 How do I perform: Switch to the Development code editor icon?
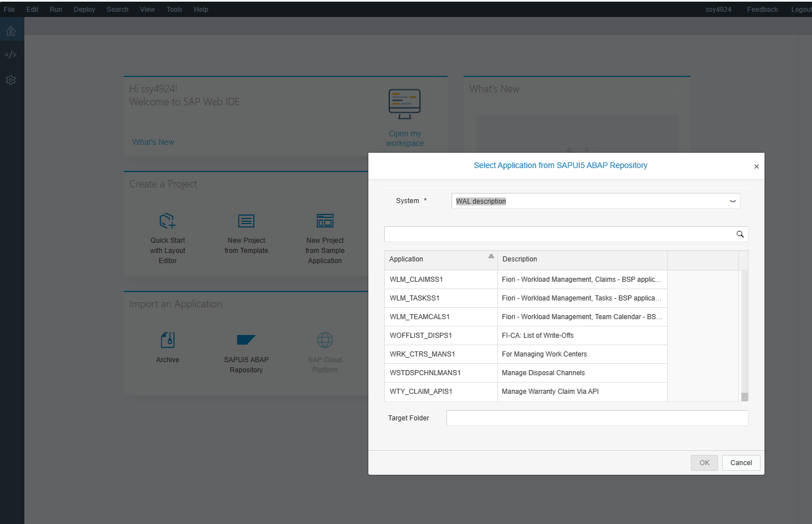(x=11, y=55)
